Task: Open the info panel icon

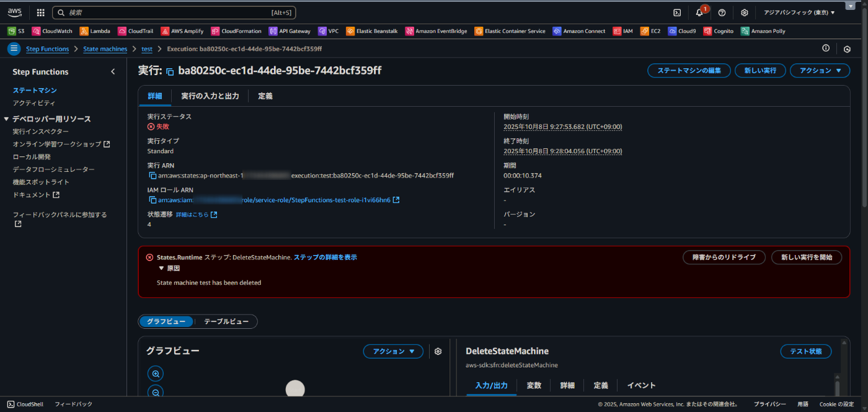Action: 826,48
